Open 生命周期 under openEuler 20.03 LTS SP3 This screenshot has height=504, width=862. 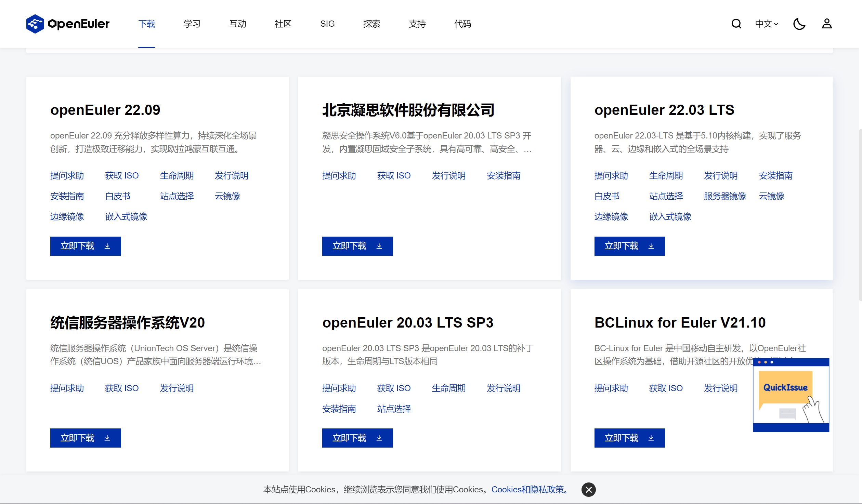click(449, 388)
